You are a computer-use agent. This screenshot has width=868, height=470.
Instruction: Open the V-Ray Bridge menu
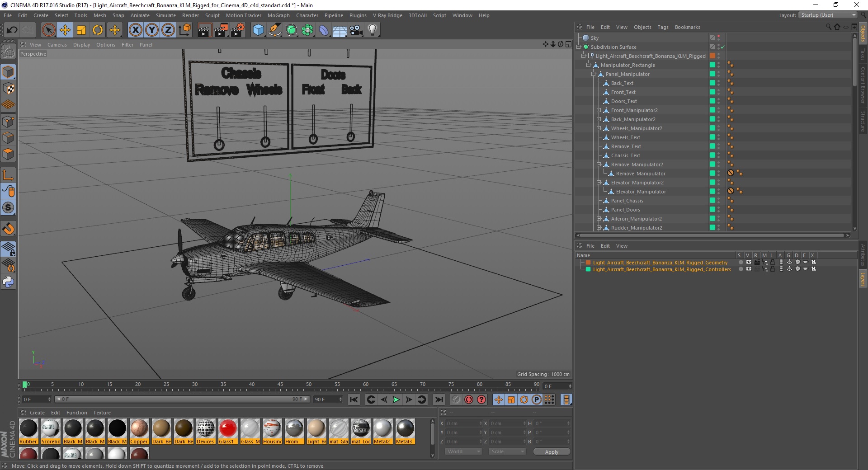click(387, 15)
